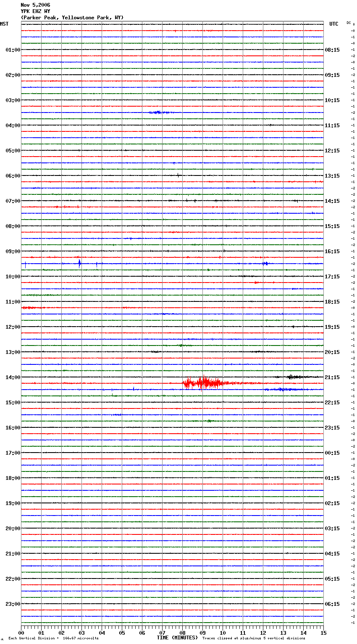Click "Each Vertical Division = 166.67 microvolts" note
Image resolution: width=357 pixels, height=644 pixels.
tap(53, 639)
